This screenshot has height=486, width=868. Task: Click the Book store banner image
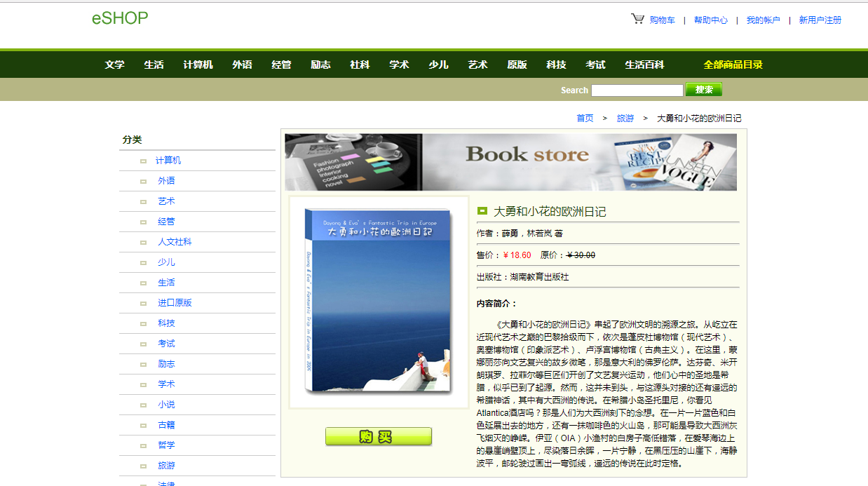[510, 162]
